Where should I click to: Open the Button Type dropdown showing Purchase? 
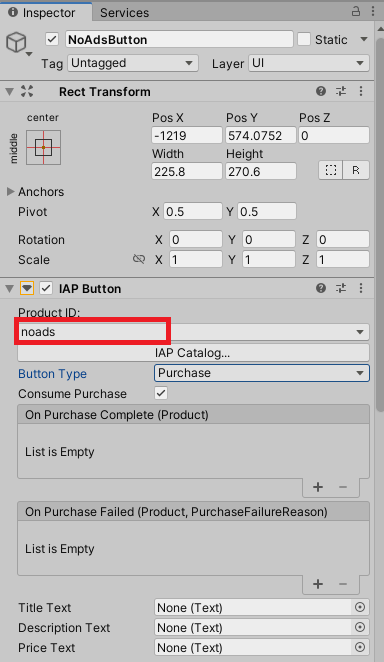click(x=262, y=373)
